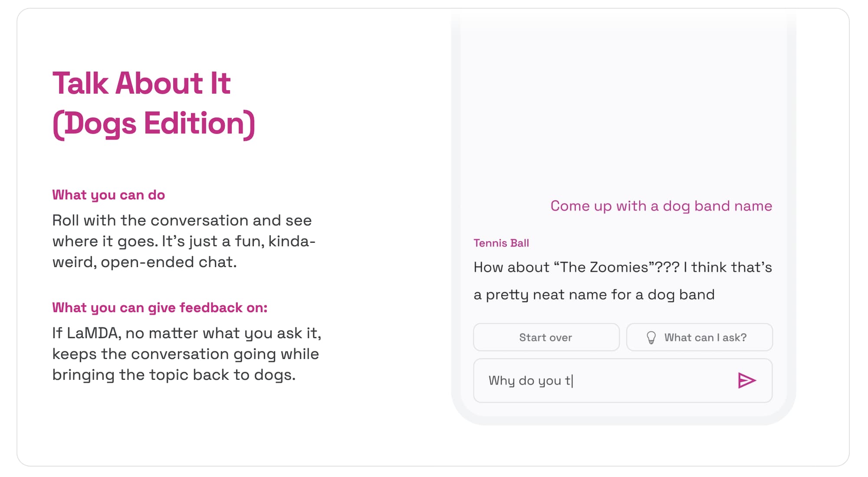Click the lightbulb icon
Screen dimensions: 868x477
click(651, 337)
